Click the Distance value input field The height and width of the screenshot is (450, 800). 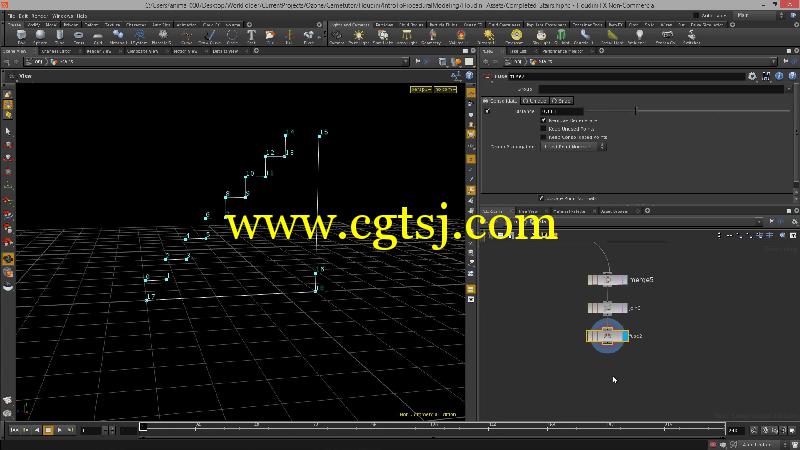pyautogui.click(x=561, y=111)
